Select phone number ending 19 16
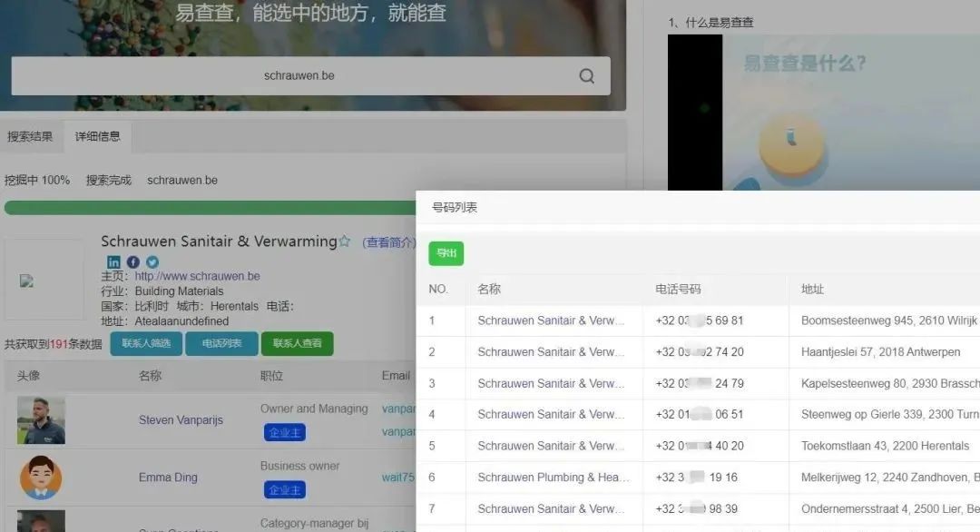 tap(696, 478)
